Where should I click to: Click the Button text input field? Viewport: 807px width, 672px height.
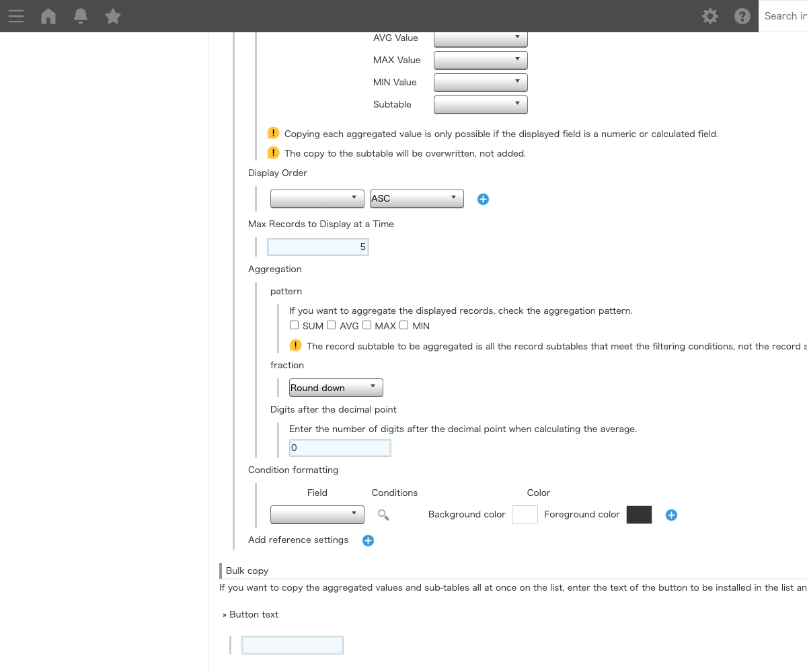pos(293,645)
